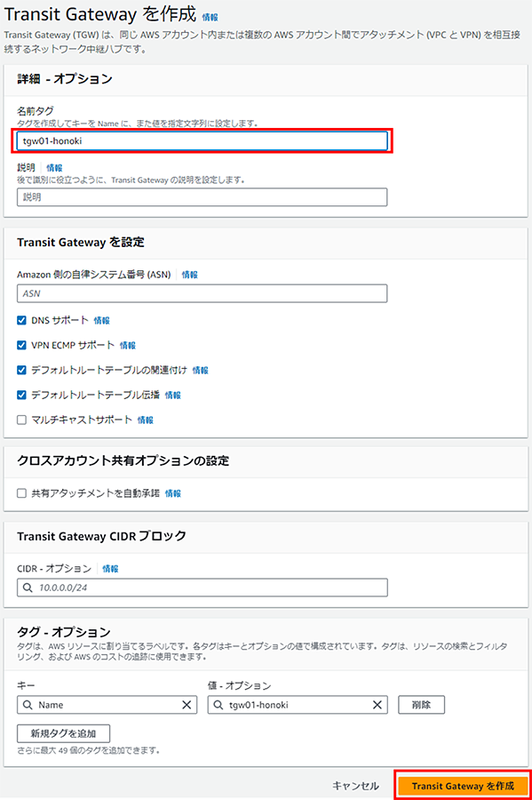Open 情報 link next to ASN label
The image size is (532, 800).
[x=189, y=275]
